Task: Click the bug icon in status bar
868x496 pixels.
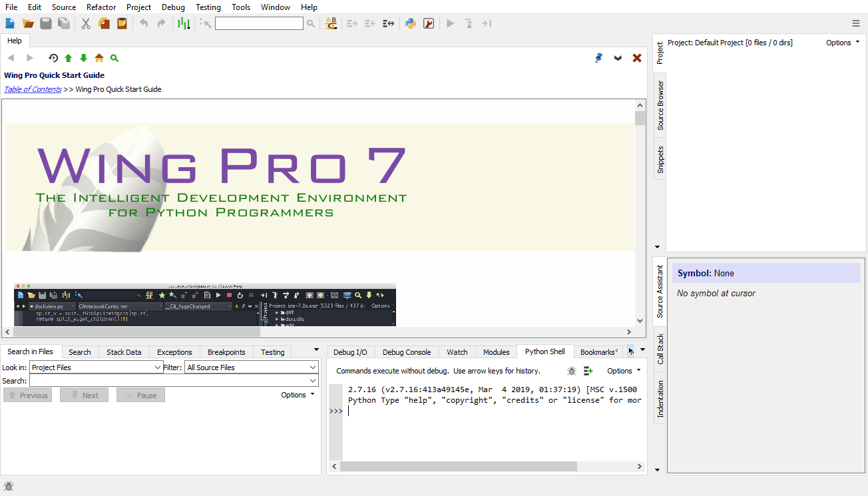Action: [9, 487]
